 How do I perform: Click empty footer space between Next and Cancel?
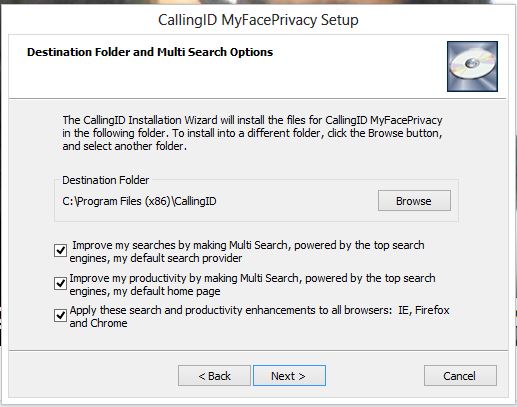375,376
